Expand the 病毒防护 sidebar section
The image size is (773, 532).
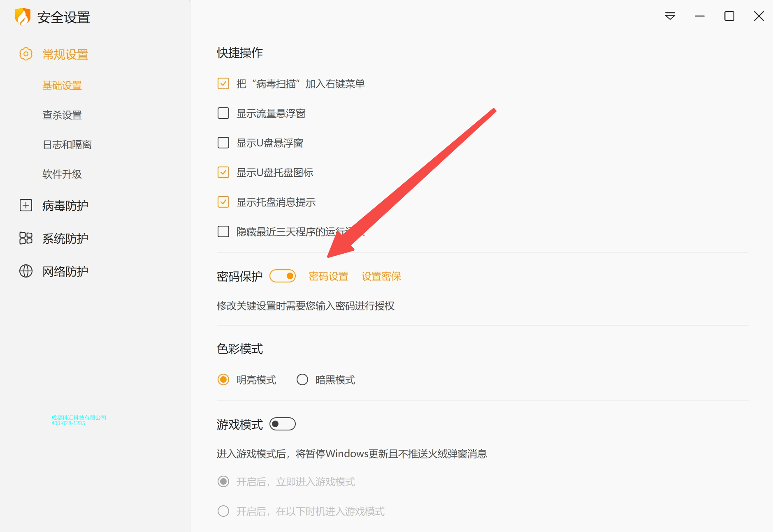point(65,206)
